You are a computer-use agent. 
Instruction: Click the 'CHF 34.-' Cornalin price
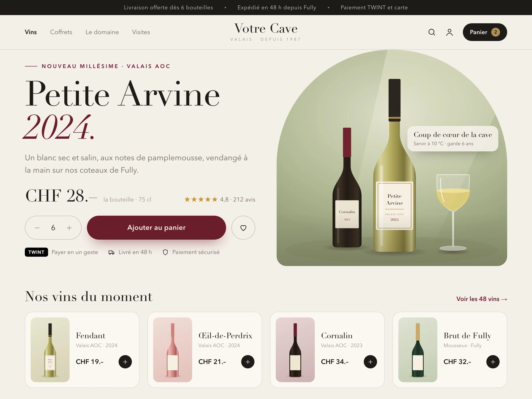click(x=335, y=362)
